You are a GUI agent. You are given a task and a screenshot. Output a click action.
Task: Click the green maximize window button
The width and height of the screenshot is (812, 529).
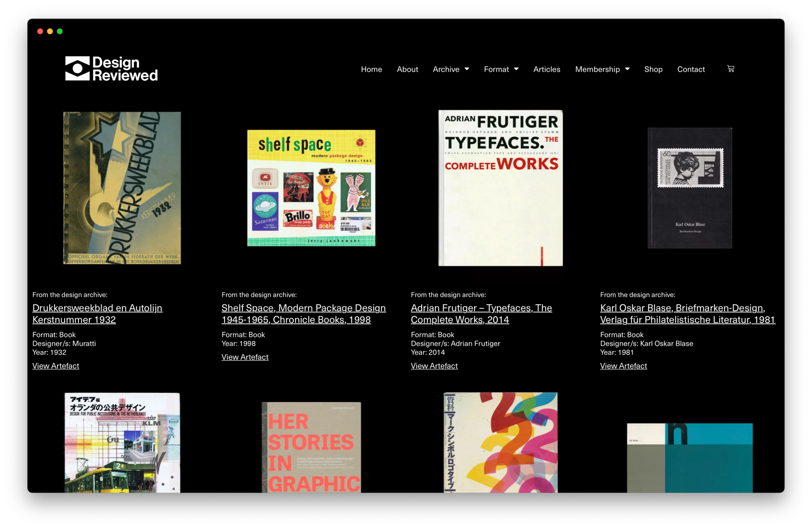tap(60, 31)
